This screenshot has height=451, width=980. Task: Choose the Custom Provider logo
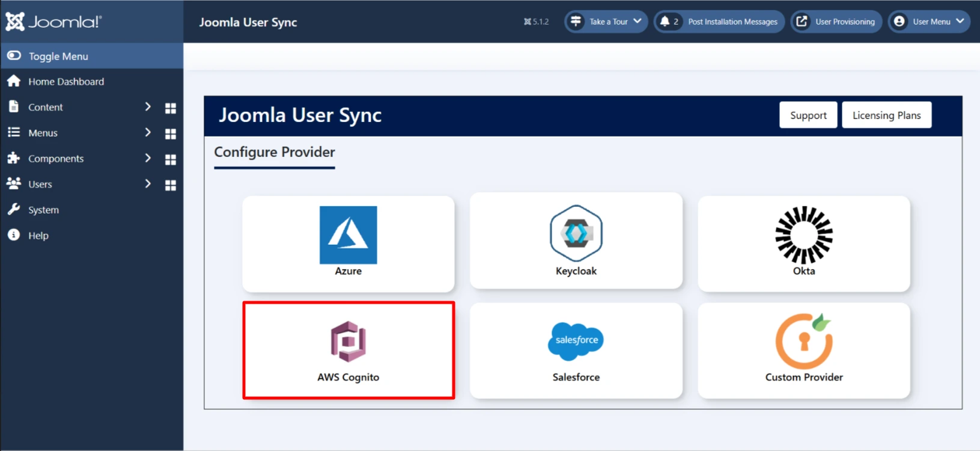pos(804,341)
